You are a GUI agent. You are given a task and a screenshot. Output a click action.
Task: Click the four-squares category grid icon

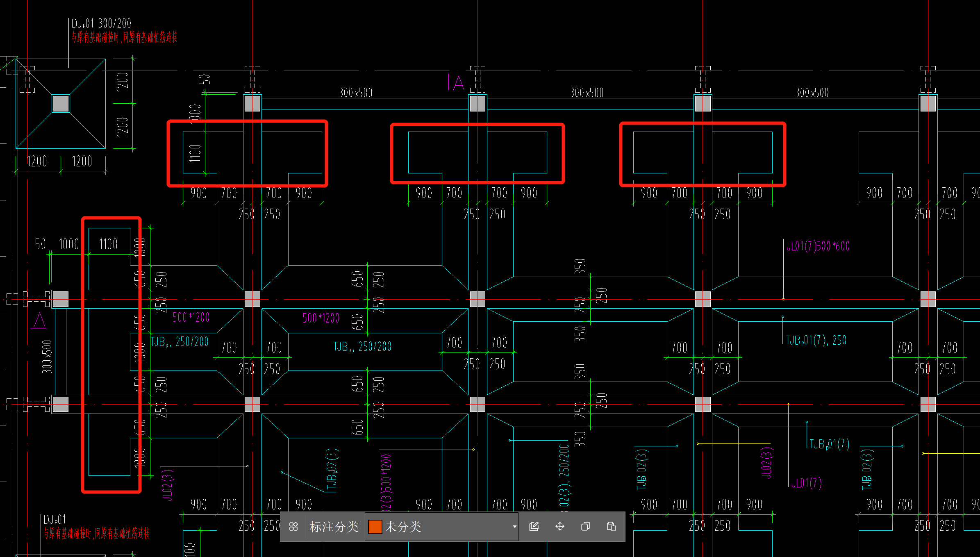(x=293, y=527)
